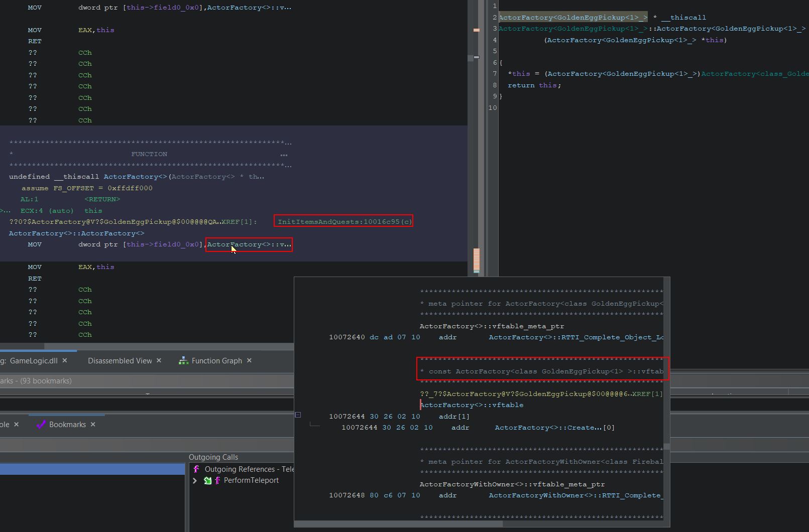
Task: Click the 'Outgoing Calls' panel label
Action: (x=213, y=457)
